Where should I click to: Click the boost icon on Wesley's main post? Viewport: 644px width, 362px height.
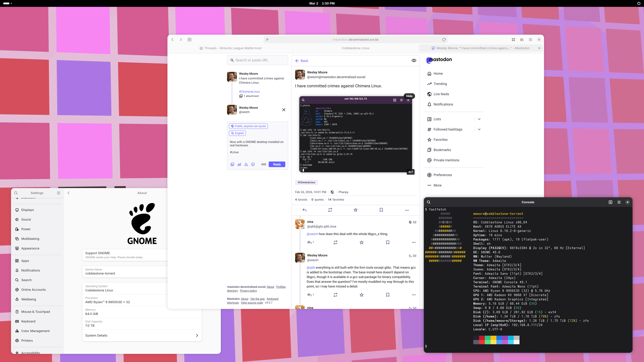click(x=330, y=210)
